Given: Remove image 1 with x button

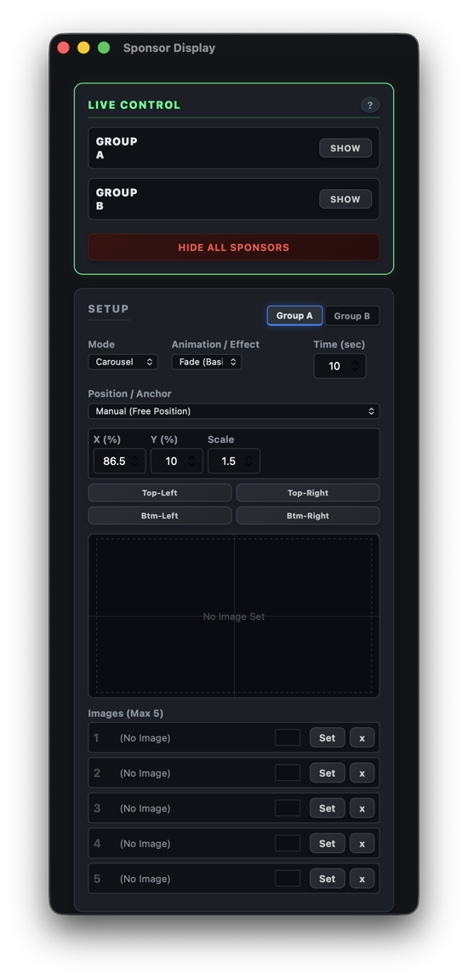Looking at the screenshot, I should pyautogui.click(x=362, y=737).
